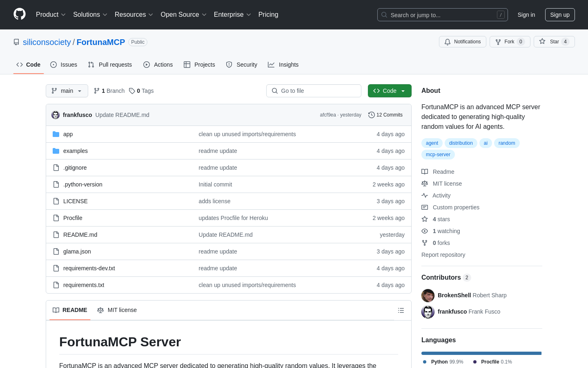Switch to the Projects tab
Viewport: 588px width, 368px height.
point(199,65)
